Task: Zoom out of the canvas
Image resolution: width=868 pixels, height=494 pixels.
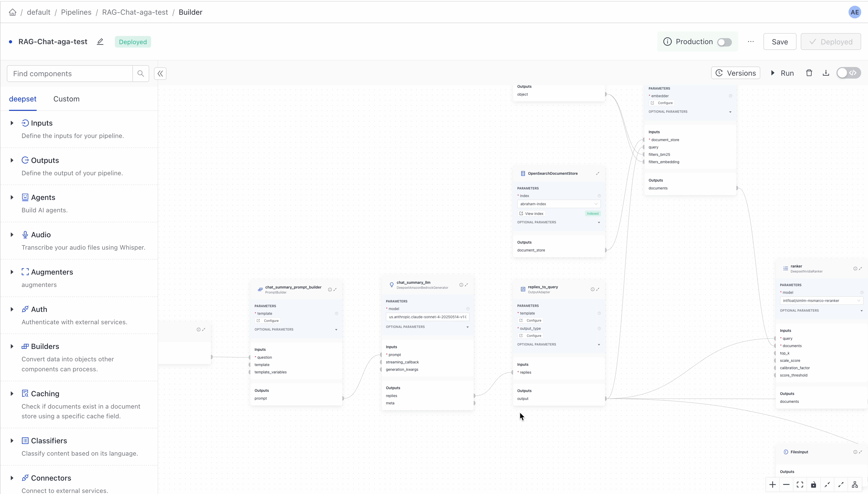Action: click(x=786, y=485)
